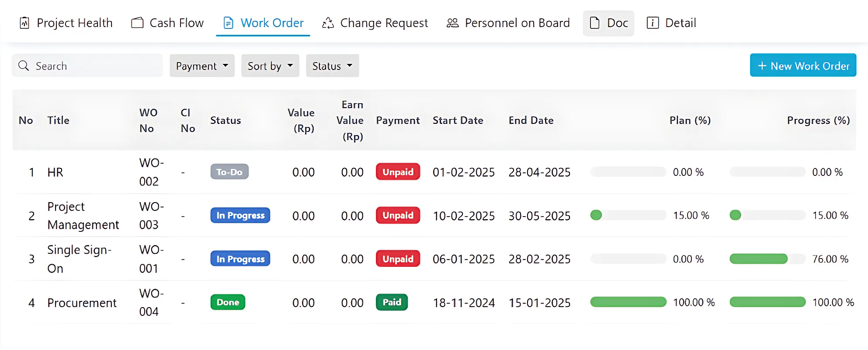Viewport: 868px width, 350px height.
Task: Click the Cash Flow wallet icon
Action: pyautogui.click(x=137, y=23)
